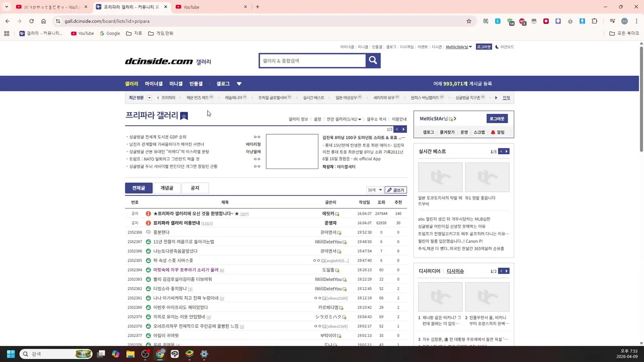The image size is (644, 362).
Task: Open Chrome's tab search dropdown
Action: (x=7, y=7)
